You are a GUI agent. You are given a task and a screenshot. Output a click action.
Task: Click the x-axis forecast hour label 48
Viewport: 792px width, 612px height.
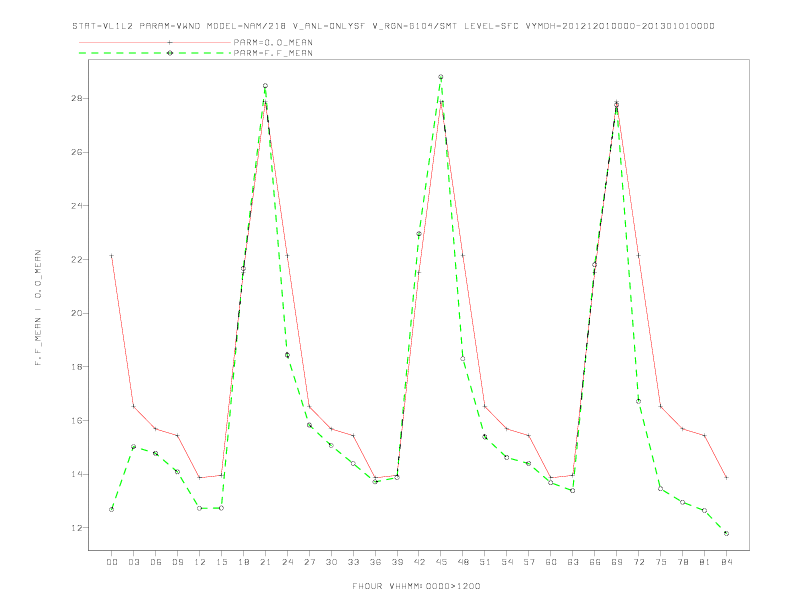point(463,562)
